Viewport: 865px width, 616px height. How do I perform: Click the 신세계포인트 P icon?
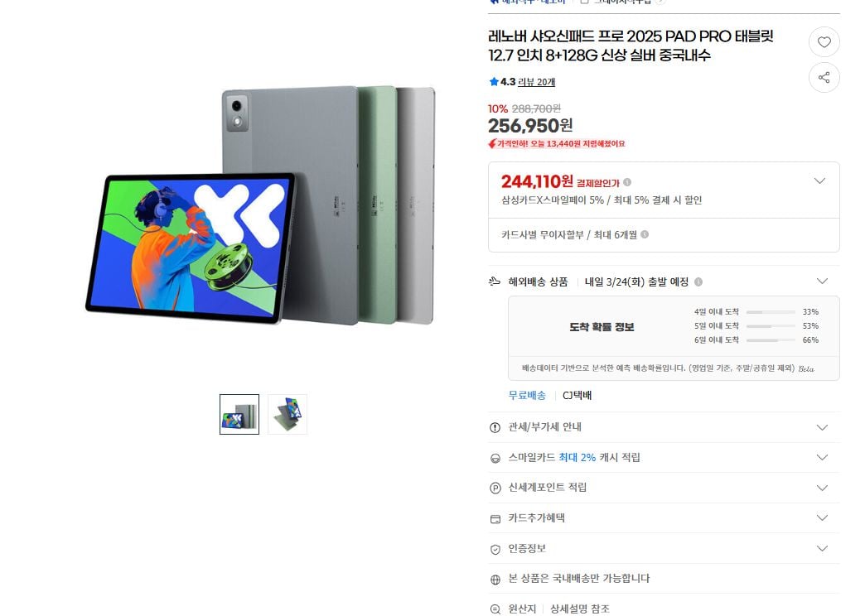pos(495,488)
